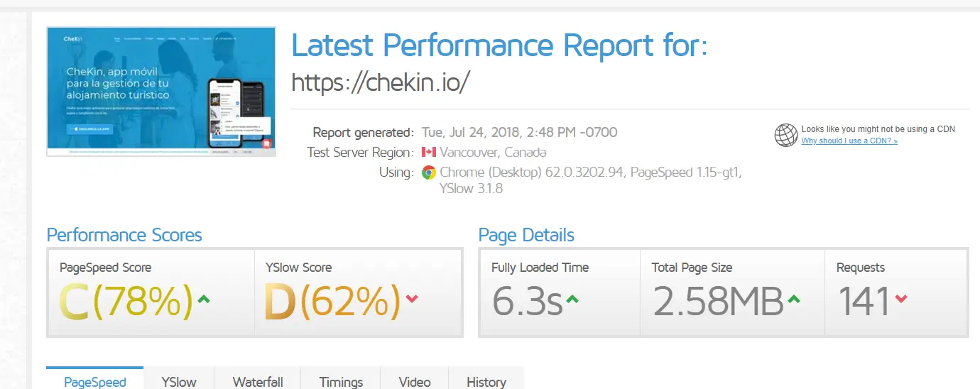Click the red arrow beside 141 requests
The image size is (980, 389).
[x=901, y=299]
